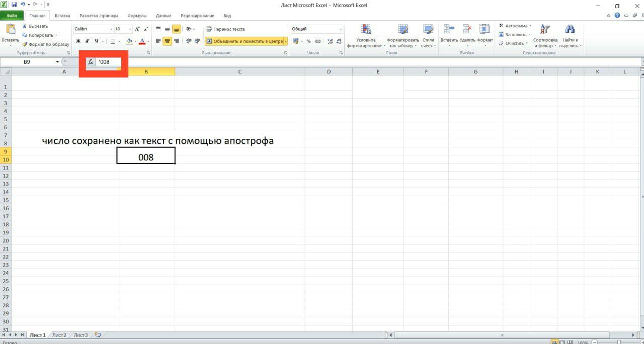Open the Calibri font name dropdown
Viewport: 644px width, 344px height.
point(112,29)
